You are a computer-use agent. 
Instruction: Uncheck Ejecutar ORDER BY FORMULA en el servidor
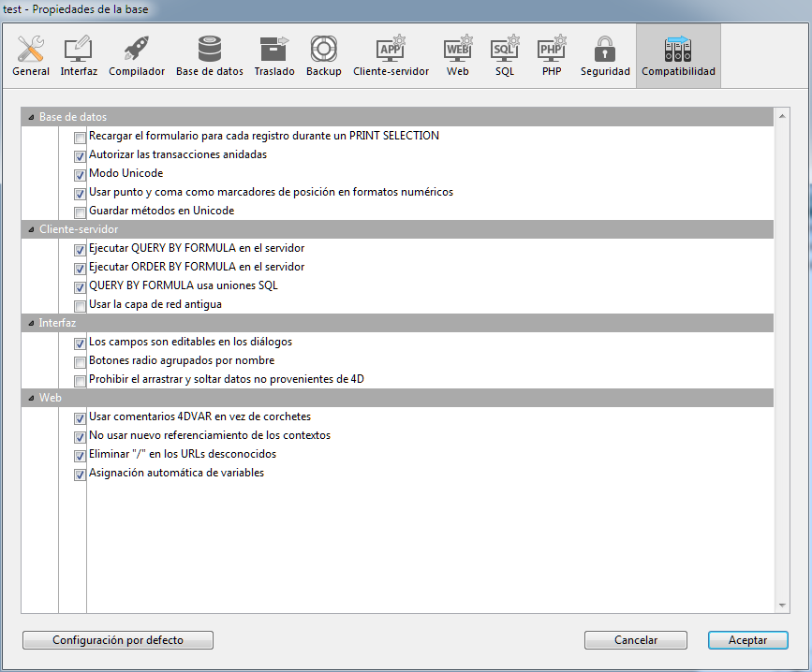80,269
